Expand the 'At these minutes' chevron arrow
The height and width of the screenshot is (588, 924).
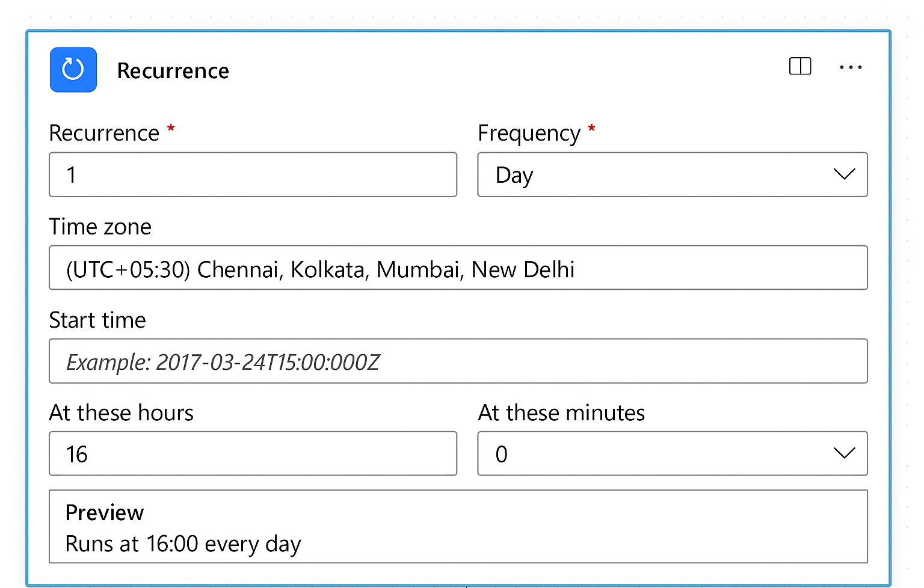(844, 453)
